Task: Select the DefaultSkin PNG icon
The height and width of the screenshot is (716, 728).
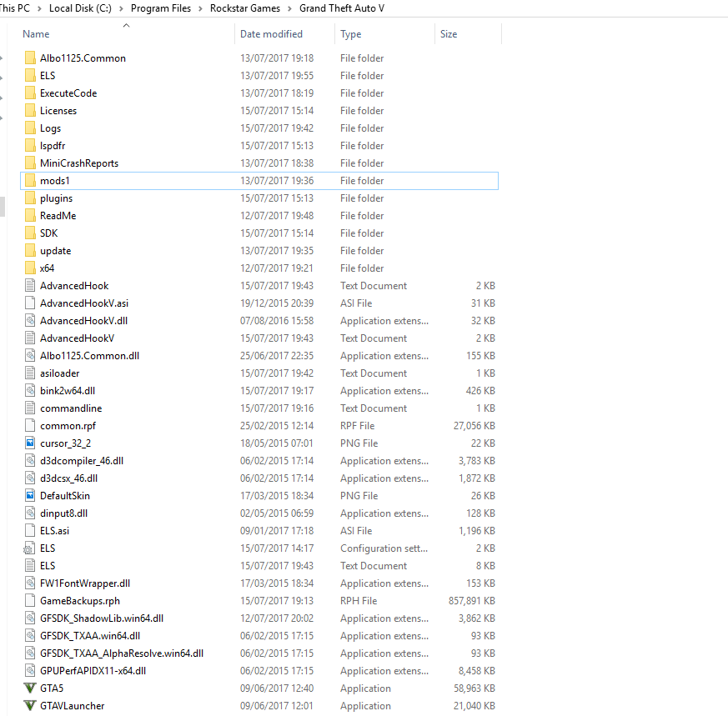Action: point(30,496)
